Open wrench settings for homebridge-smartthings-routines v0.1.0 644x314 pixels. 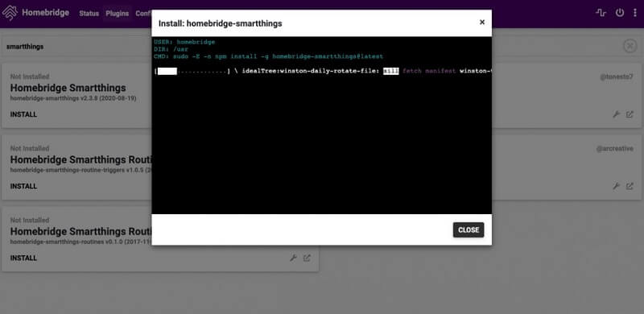click(x=293, y=258)
